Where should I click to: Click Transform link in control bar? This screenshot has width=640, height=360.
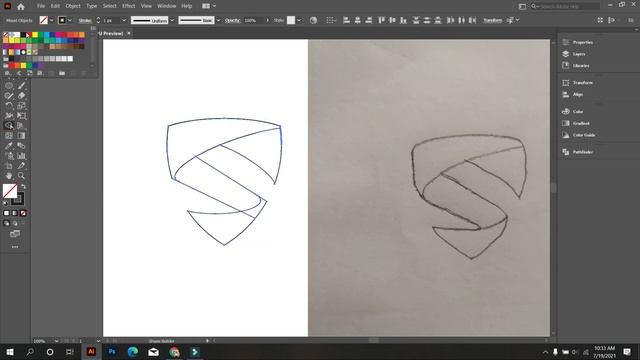click(x=493, y=20)
